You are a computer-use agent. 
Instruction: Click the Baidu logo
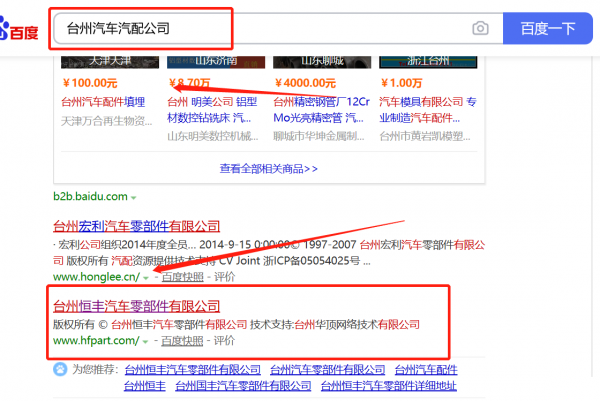click(x=20, y=29)
